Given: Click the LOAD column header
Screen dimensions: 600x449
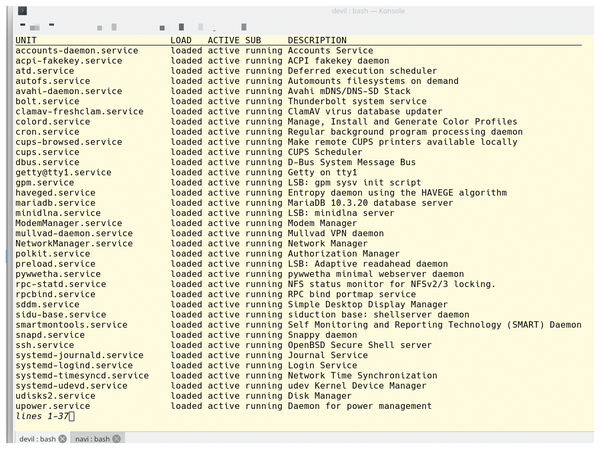Looking at the screenshot, I should [x=181, y=40].
